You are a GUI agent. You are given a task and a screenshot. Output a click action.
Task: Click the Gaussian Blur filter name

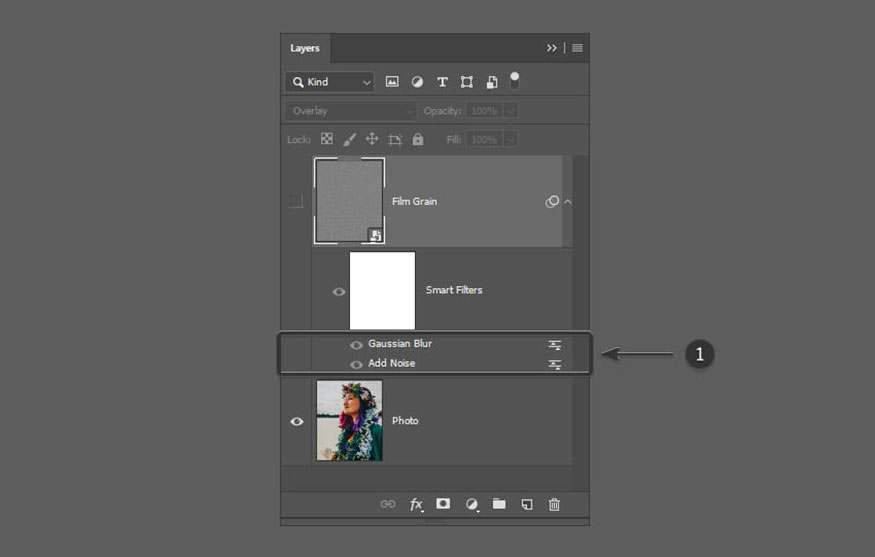[400, 343]
